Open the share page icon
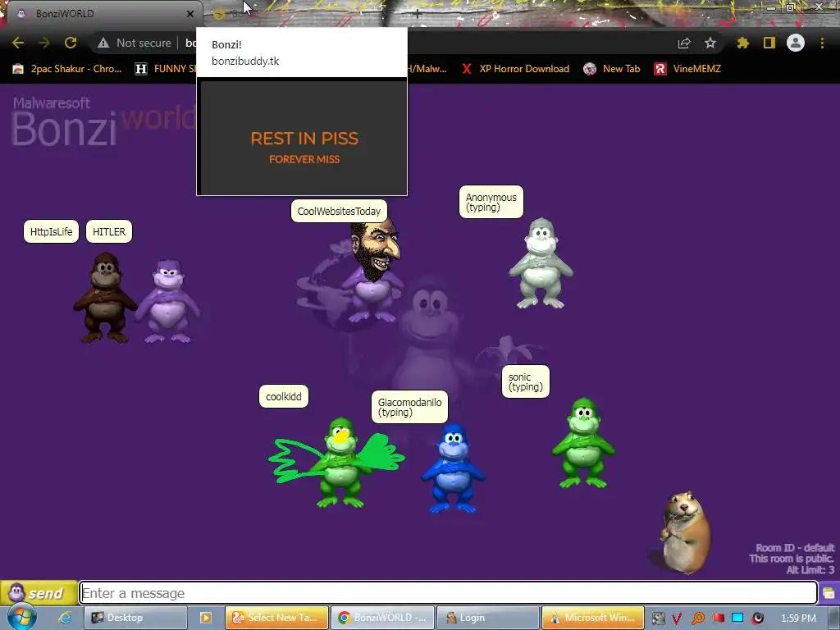The width and height of the screenshot is (840, 630). 683,43
